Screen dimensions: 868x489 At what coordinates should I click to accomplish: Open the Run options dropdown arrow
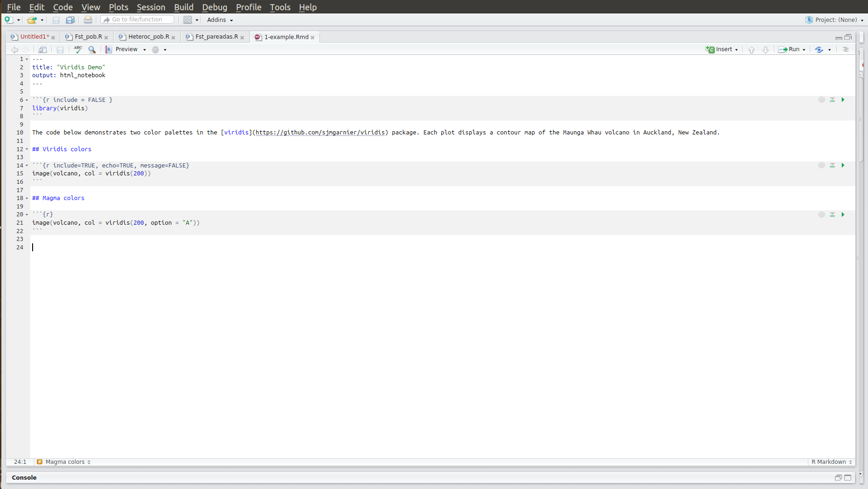coord(804,50)
